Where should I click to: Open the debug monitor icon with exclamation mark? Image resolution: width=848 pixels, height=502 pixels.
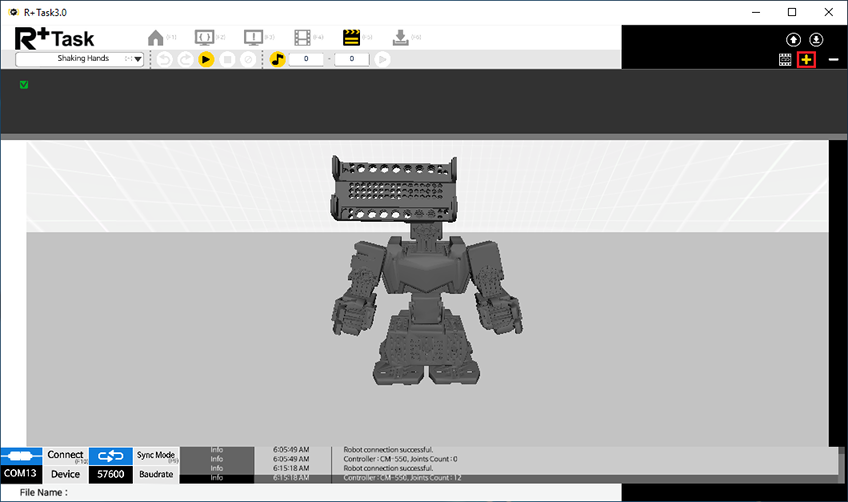(254, 38)
